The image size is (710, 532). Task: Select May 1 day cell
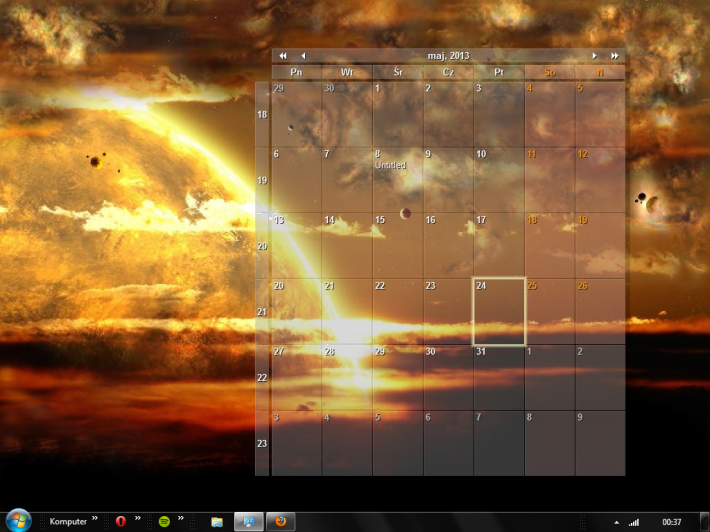tap(398, 115)
